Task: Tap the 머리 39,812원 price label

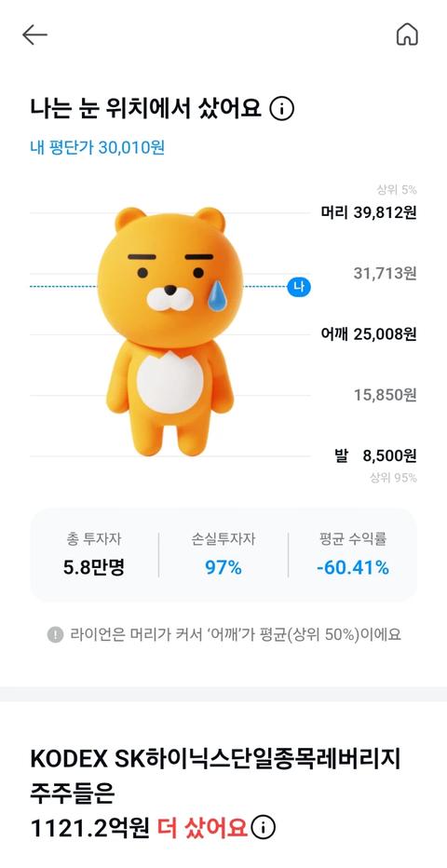Action: 369,212
